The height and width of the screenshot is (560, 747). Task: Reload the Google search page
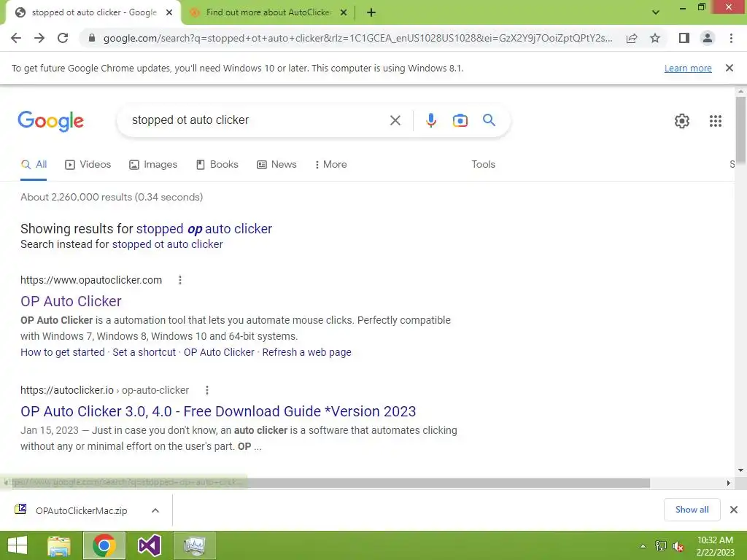[63, 38]
